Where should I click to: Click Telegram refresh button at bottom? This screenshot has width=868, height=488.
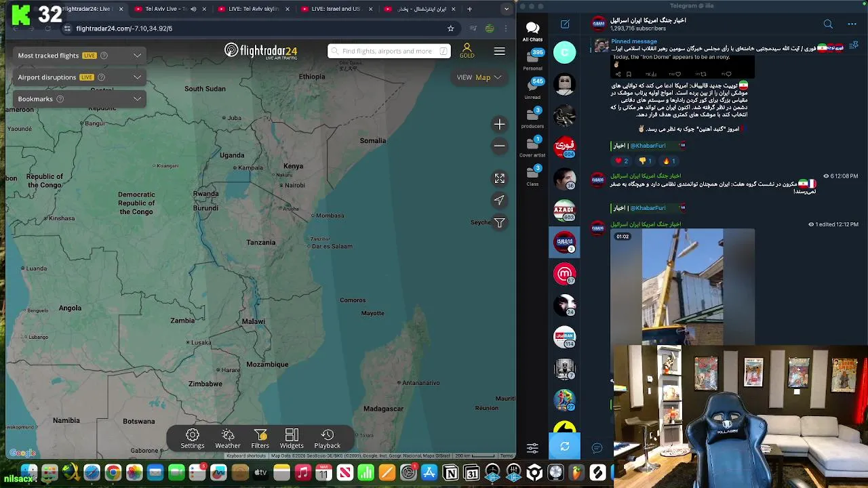[565, 447]
